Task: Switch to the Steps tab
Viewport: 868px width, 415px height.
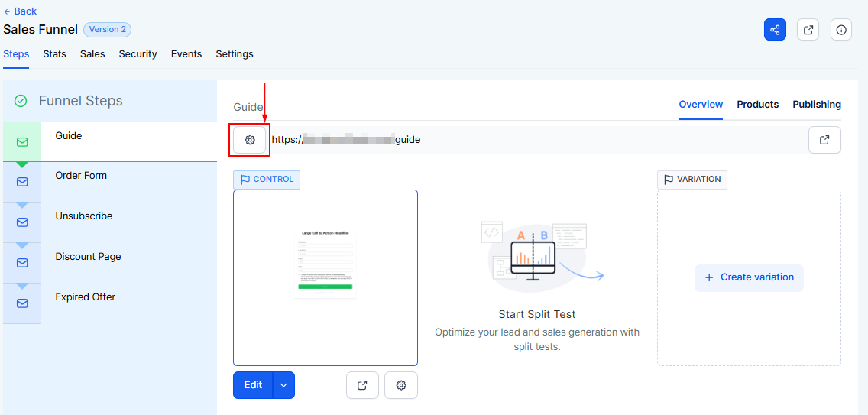Action: pyautogui.click(x=16, y=54)
